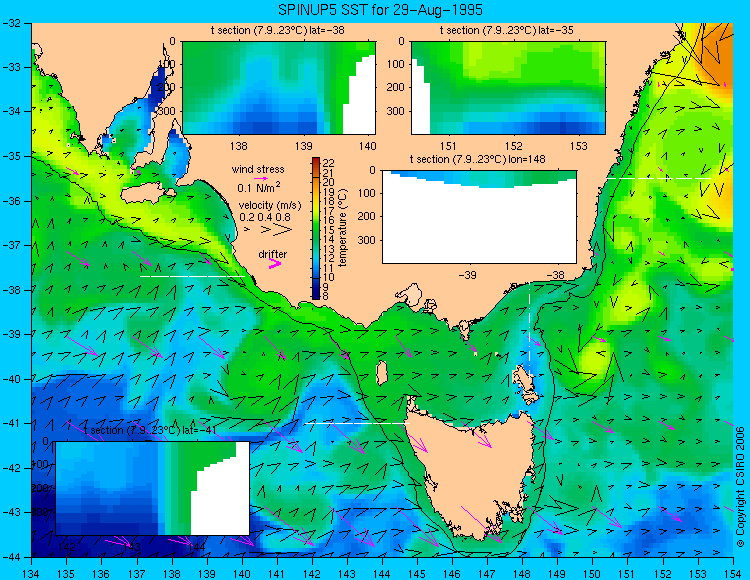Click the white dashed vertical section line at longitude 148

pyautogui.click(x=529, y=329)
